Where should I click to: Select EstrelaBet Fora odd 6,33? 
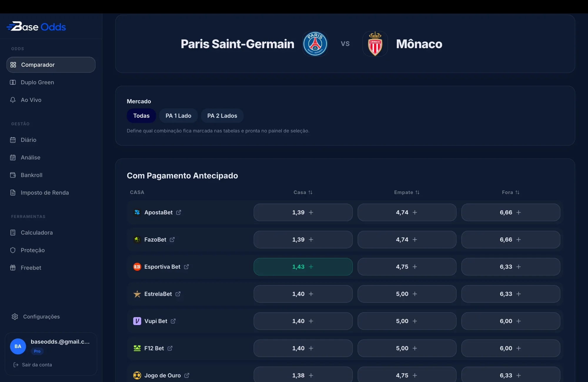click(x=511, y=294)
